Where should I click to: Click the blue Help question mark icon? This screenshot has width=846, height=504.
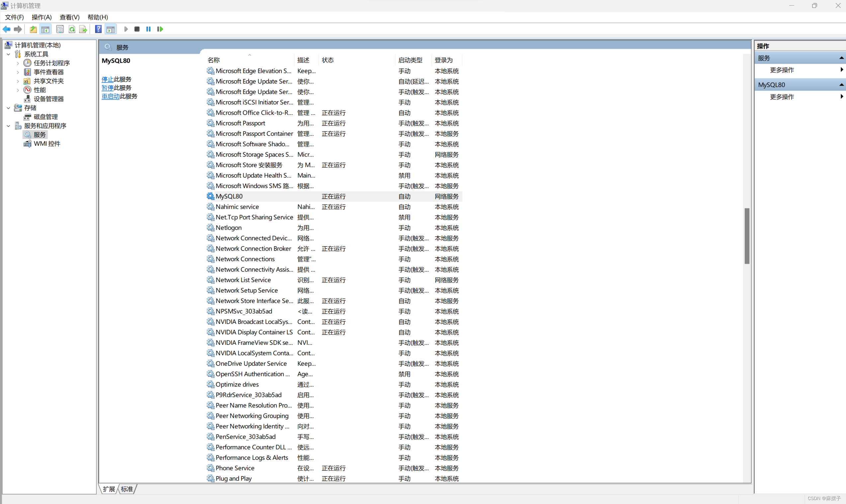98,29
